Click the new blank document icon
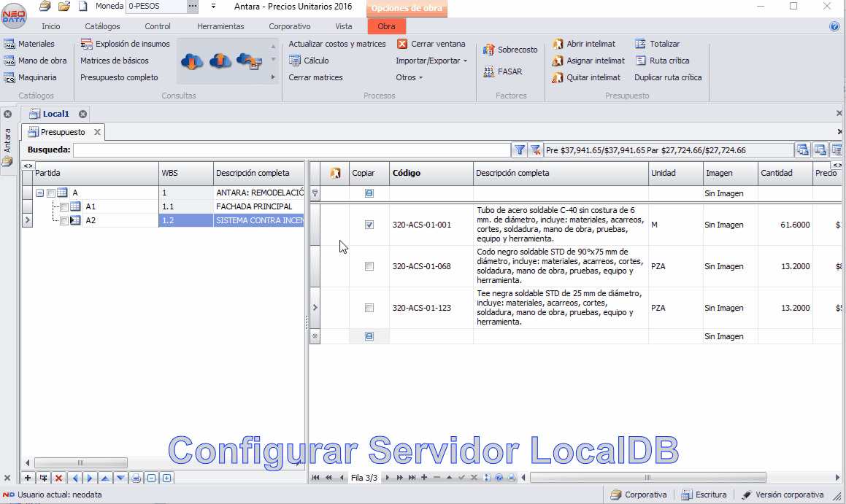Screen dimensions: 846x504 pos(83,7)
